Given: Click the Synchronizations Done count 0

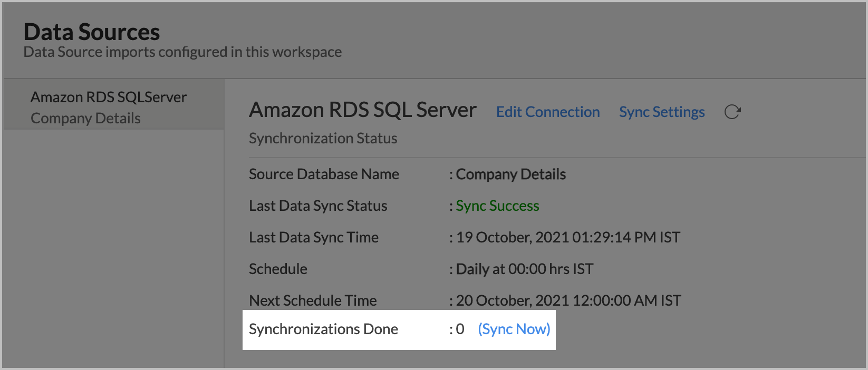Looking at the screenshot, I should coord(460,329).
